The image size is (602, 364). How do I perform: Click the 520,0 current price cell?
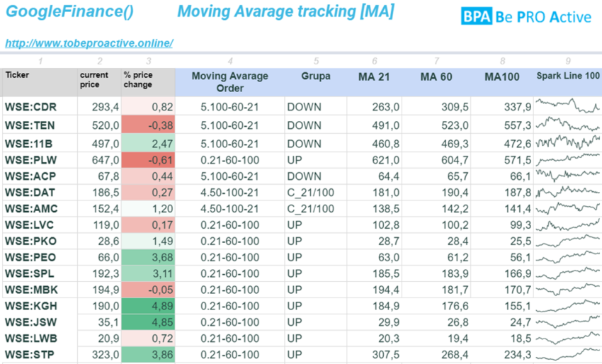click(x=99, y=125)
